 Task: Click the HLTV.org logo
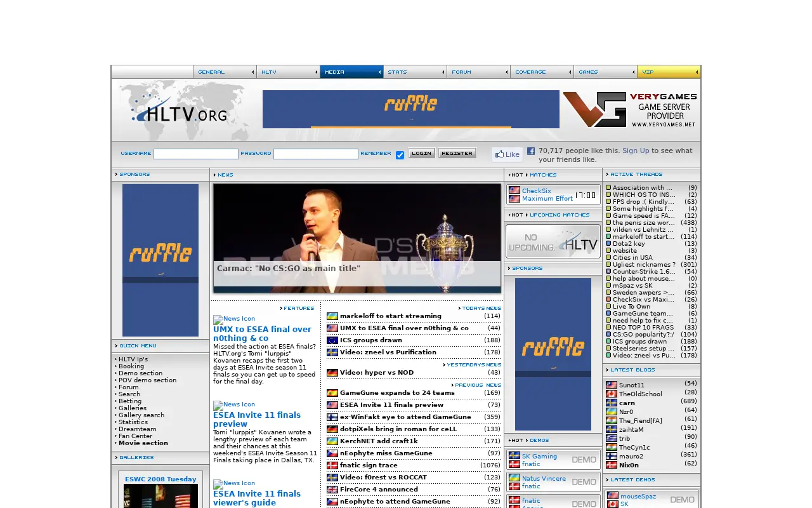tap(180, 109)
